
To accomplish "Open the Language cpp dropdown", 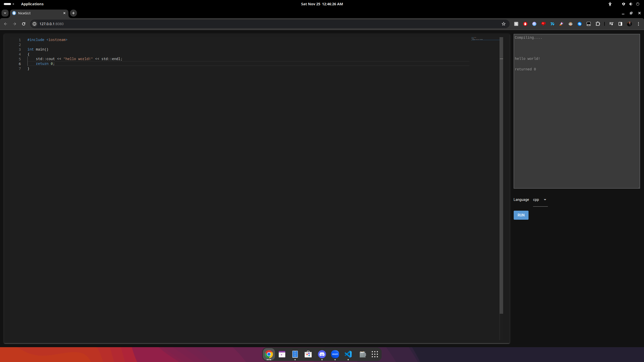I will (540, 200).
